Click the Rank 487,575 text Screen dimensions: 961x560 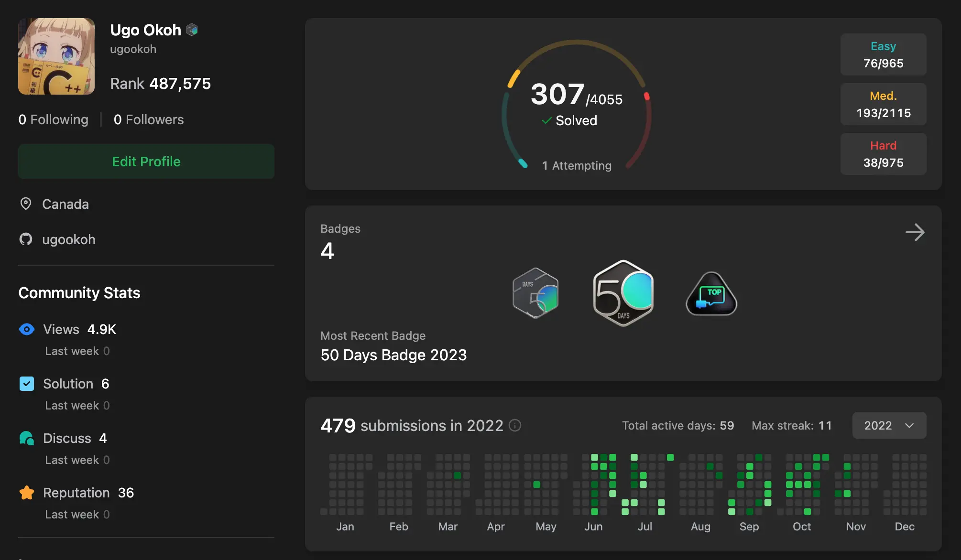click(x=160, y=84)
